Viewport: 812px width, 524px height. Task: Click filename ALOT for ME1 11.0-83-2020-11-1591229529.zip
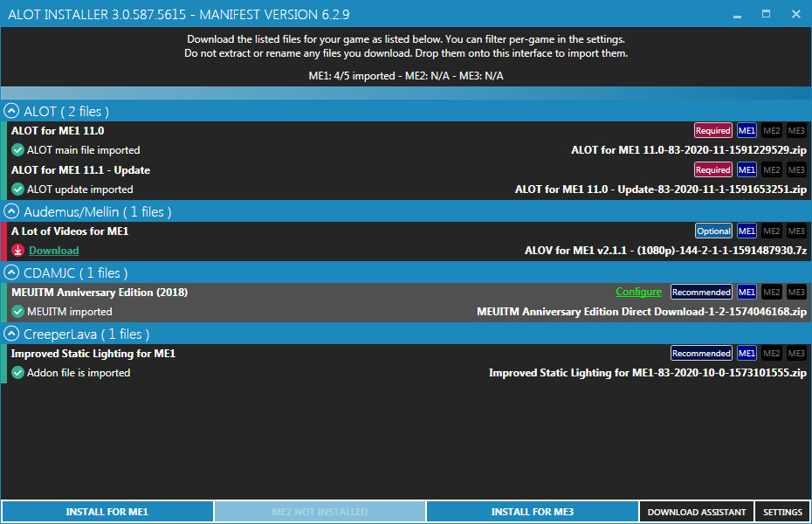[x=689, y=150]
